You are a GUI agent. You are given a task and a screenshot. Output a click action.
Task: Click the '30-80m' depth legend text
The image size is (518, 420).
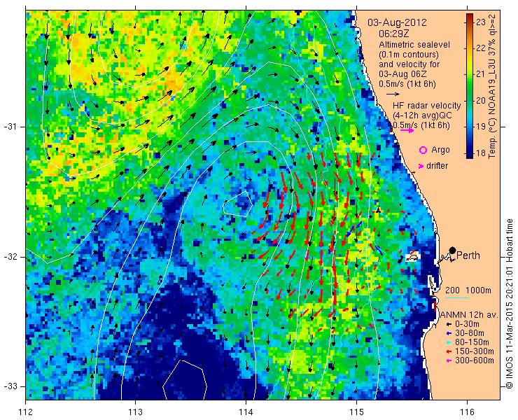coord(469,333)
